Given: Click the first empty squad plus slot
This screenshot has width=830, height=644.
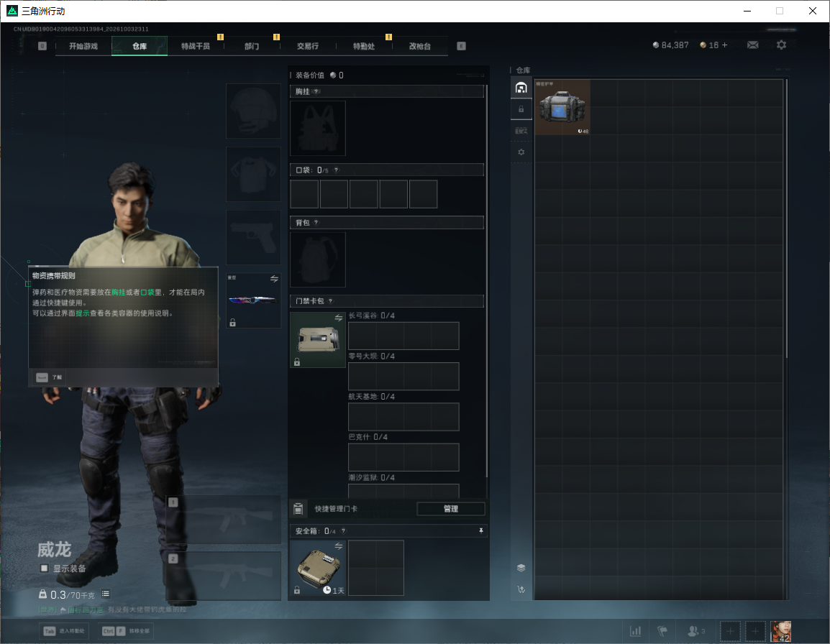Looking at the screenshot, I should point(730,631).
